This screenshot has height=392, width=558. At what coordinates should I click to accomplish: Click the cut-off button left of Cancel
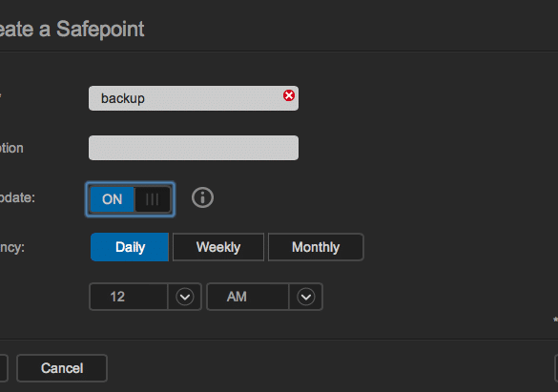click(x=4, y=368)
